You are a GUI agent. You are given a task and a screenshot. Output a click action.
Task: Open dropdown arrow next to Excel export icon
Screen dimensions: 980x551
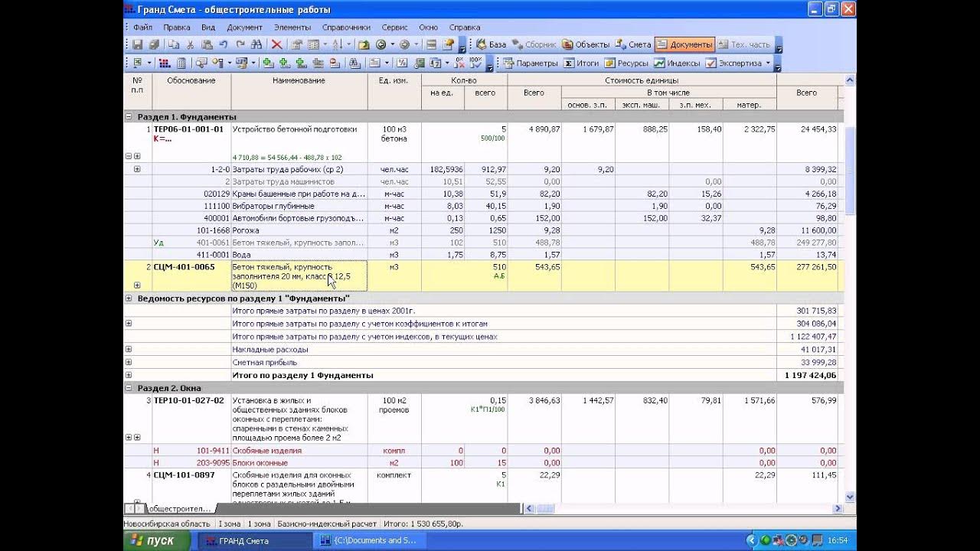149,63
